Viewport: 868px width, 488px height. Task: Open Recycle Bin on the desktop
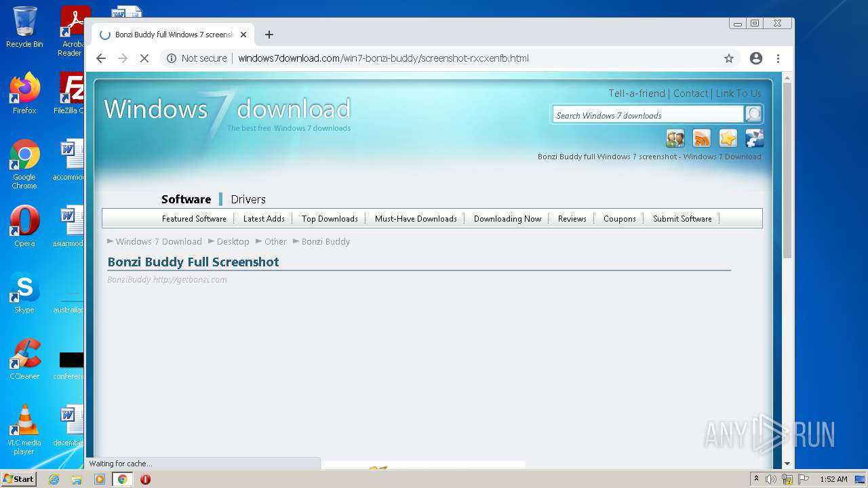pos(24,27)
